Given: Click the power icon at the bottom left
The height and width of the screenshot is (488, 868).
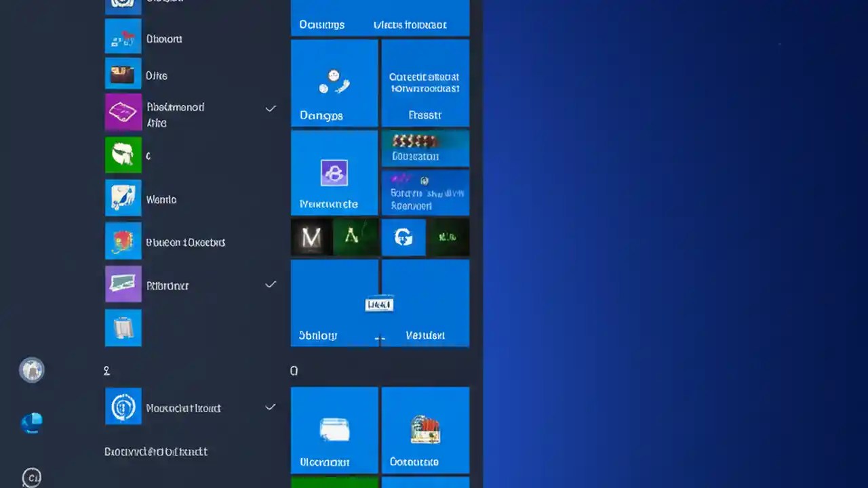Looking at the screenshot, I should coord(31,477).
